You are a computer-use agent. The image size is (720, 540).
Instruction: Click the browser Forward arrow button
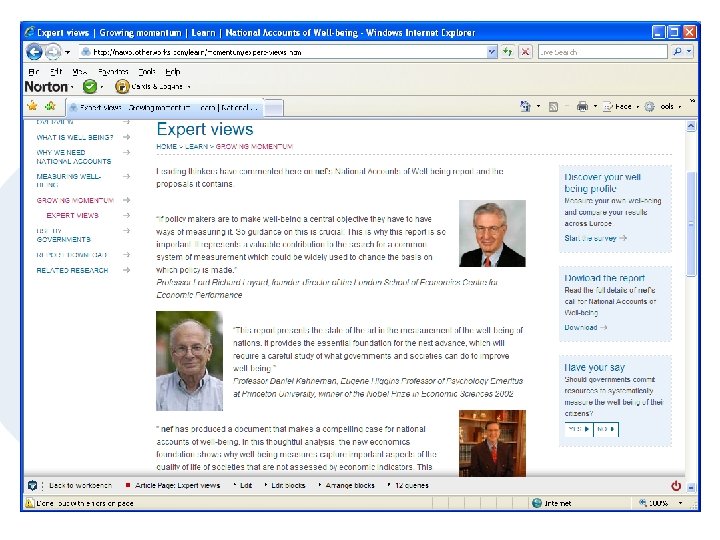[53, 52]
